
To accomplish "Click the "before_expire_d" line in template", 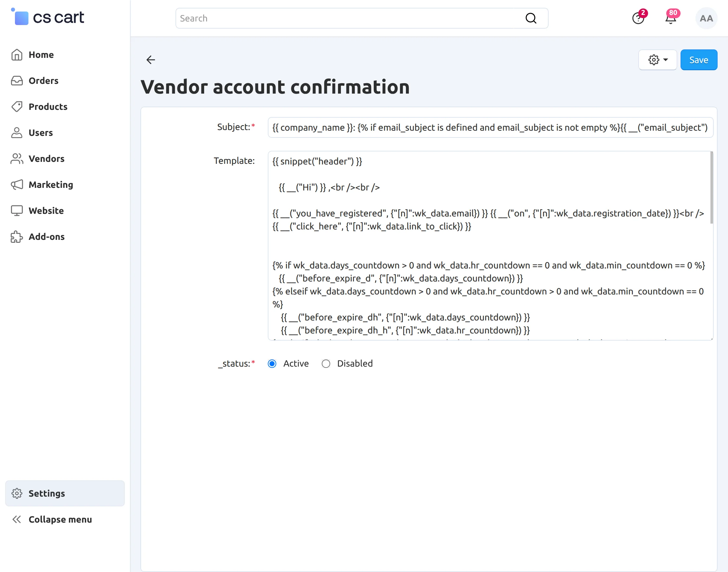I will coord(401,278).
